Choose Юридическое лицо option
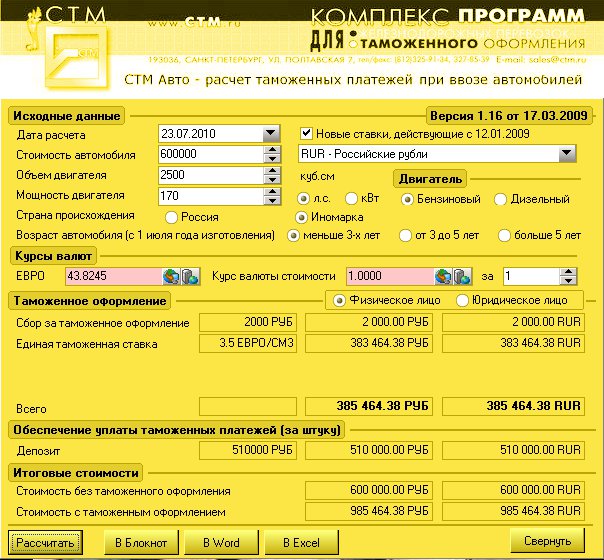The height and width of the screenshot is (560, 604). point(462,300)
